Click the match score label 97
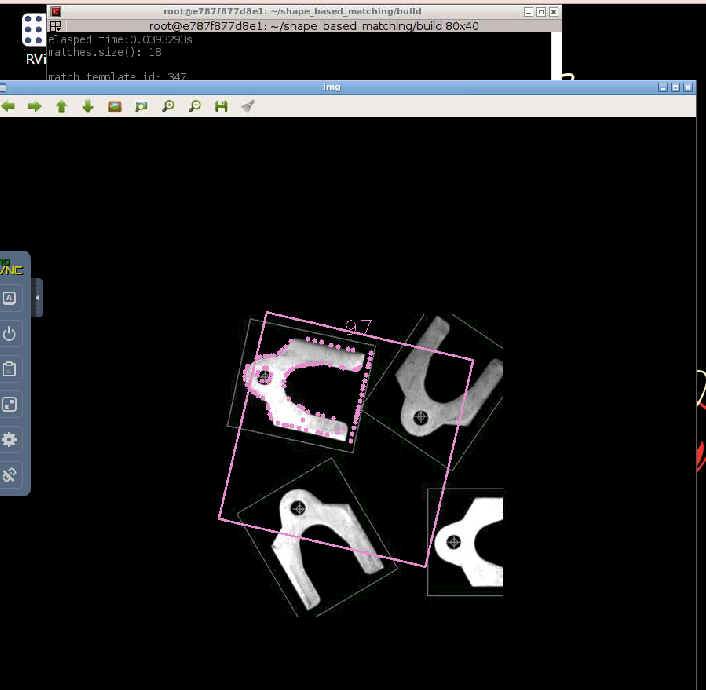Image resolution: width=706 pixels, height=690 pixels. click(358, 327)
